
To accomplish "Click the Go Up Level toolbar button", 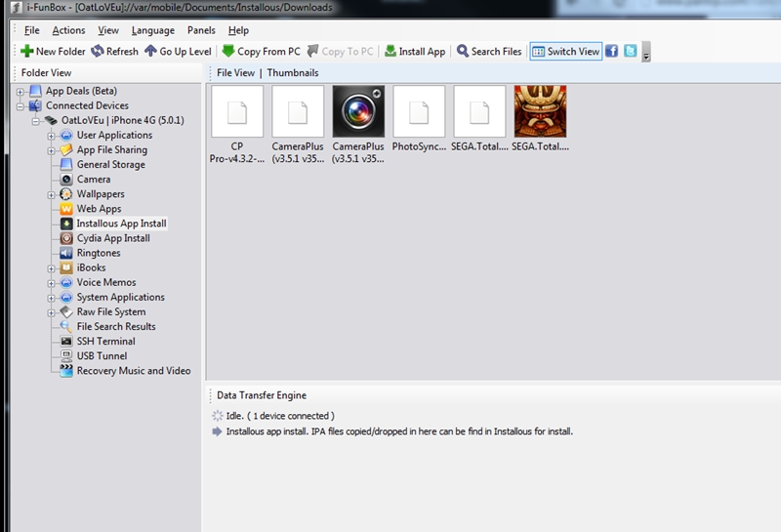I will [179, 52].
